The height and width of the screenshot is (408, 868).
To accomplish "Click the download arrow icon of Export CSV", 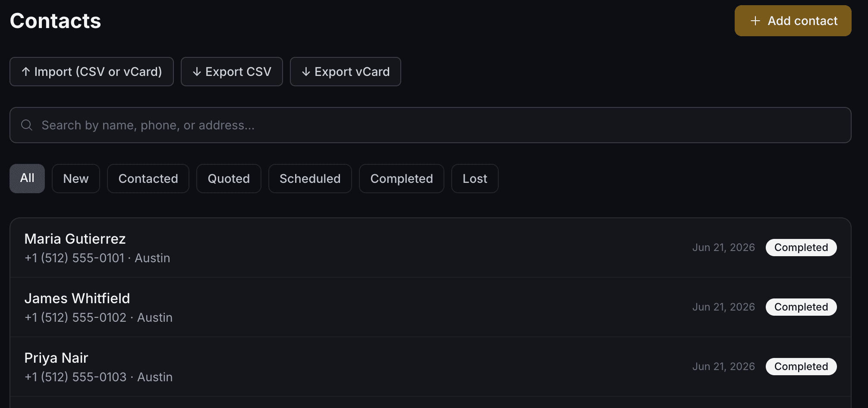I will [x=197, y=72].
